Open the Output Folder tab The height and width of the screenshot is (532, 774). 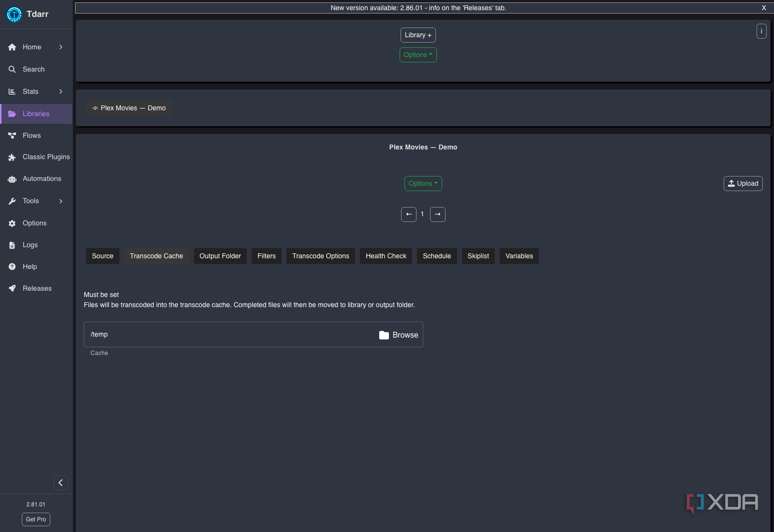point(220,256)
